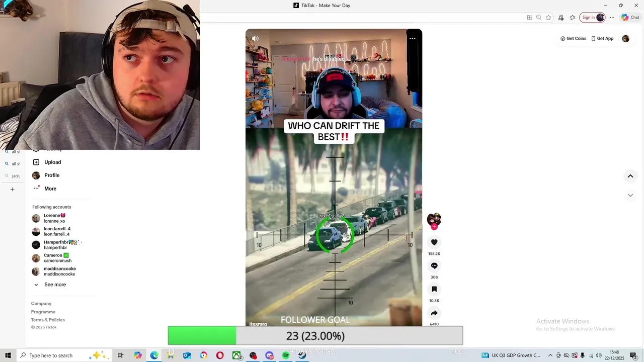The height and width of the screenshot is (362, 644).
Task: Open More in the TikTok sidebar
Action: tap(44, 189)
